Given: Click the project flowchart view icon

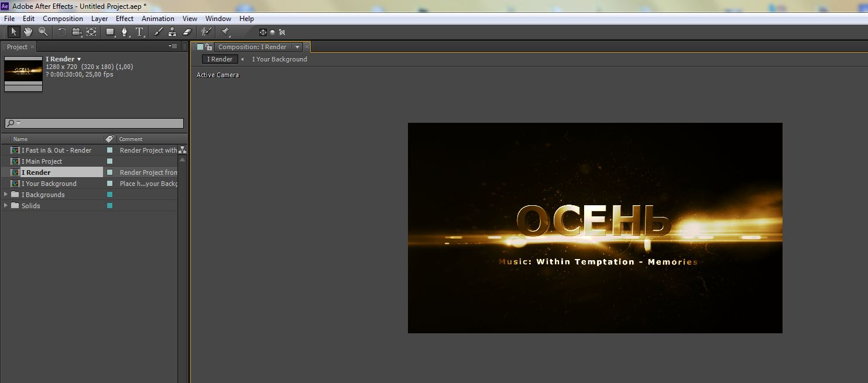Looking at the screenshot, I should 183,150.
